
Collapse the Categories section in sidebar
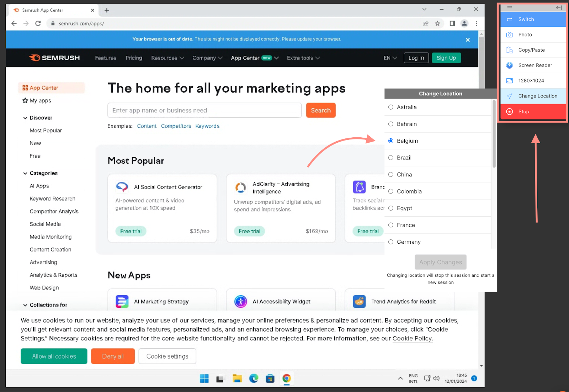pyautogui.click(x=25, y=173)
